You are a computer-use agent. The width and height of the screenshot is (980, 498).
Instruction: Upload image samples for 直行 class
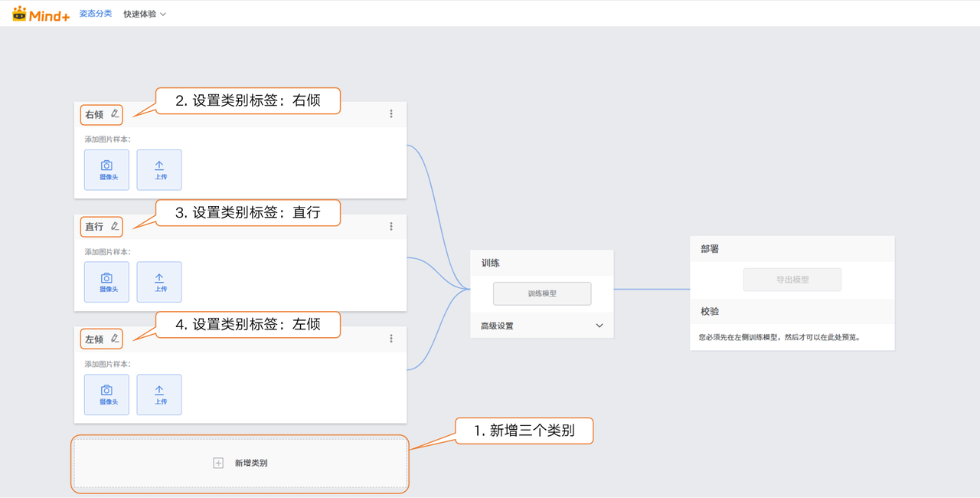click(159, 282)
